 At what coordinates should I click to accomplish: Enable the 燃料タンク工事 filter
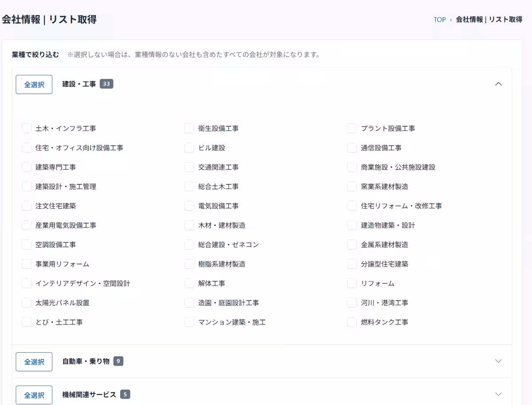coord(351,322)
